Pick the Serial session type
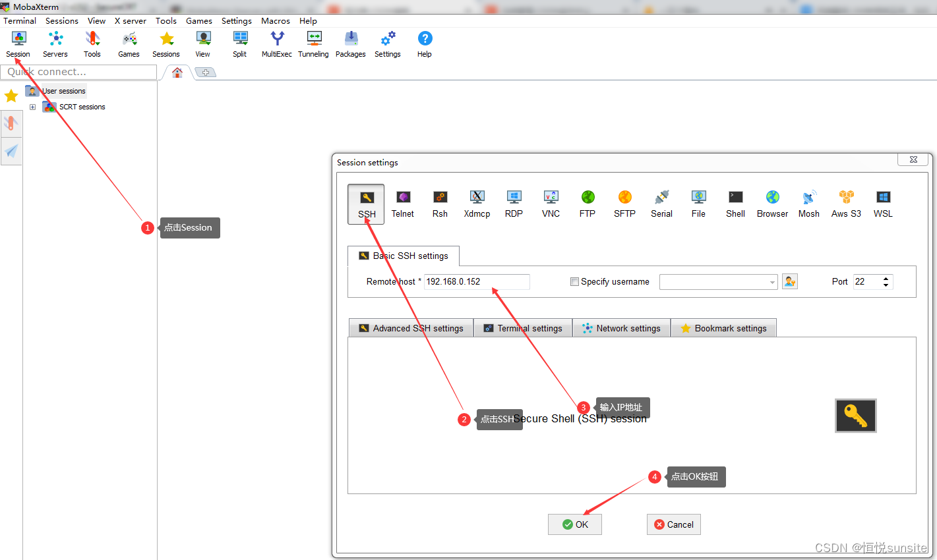 pyautogui.click(x=661, y=204)
